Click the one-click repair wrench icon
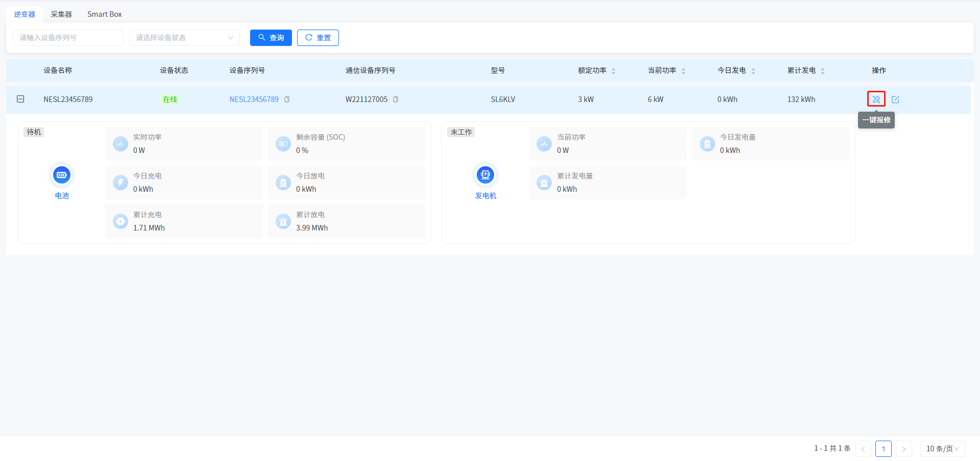 [x=876, y=99]
